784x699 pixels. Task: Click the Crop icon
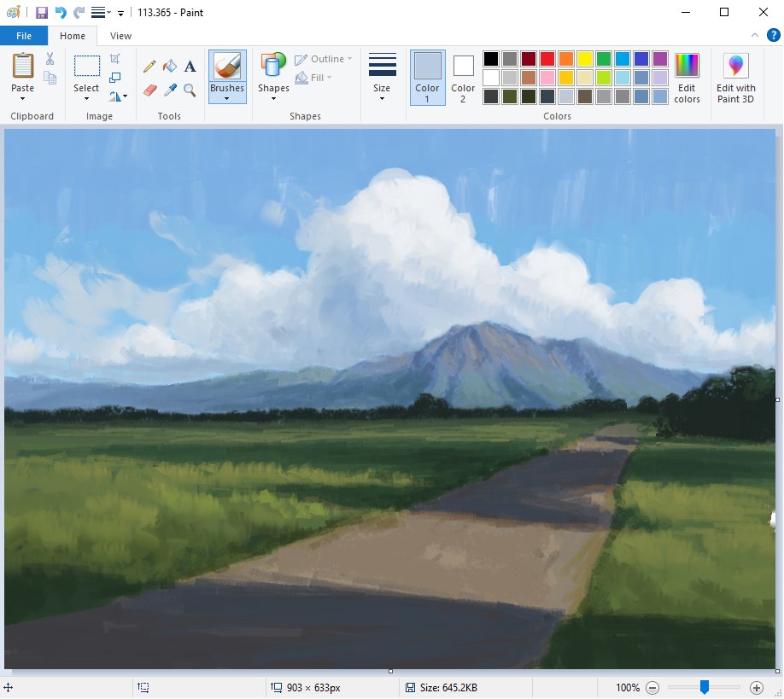pos(115,58)
